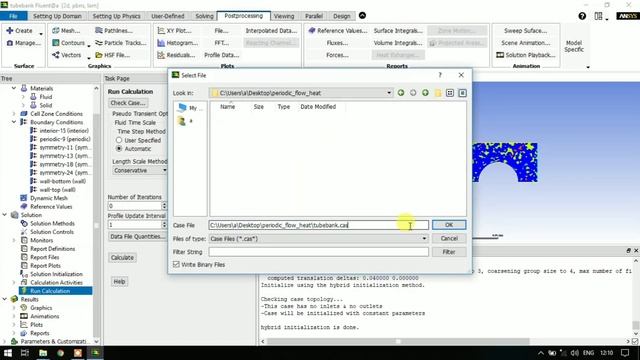Open the HSF File tool
This screenshot has width=640, height=360.
click(x=112, y=55)
